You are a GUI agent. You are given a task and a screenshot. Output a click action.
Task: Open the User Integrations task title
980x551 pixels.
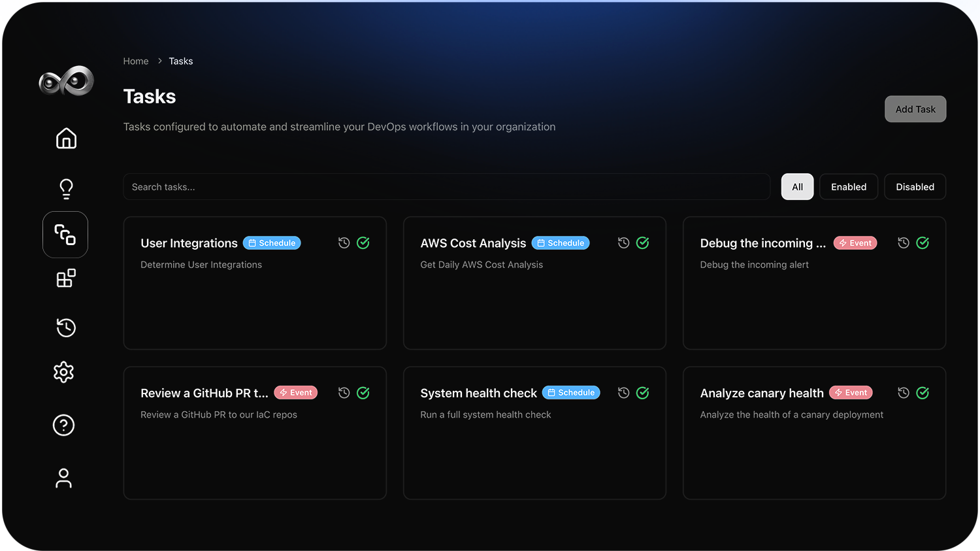click(x=189, y=243)
